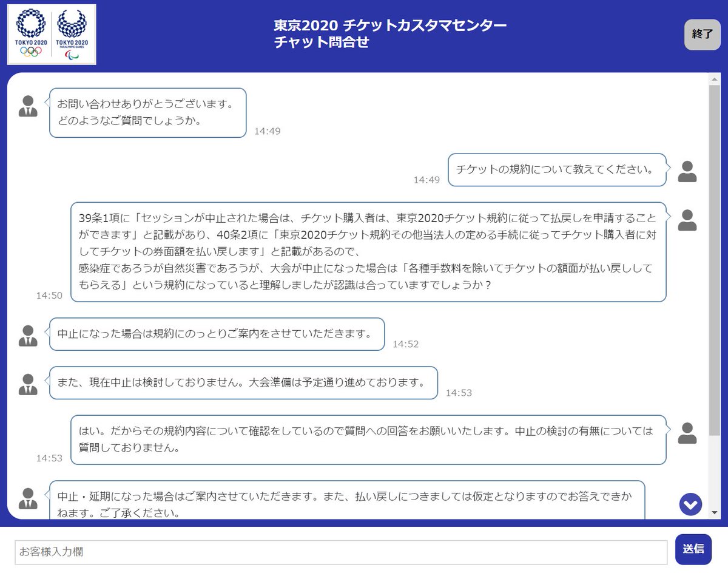Image resolution: width=728 pixels, height=573 pixels.
Task: Click the 終了 button to end chat
Action: coord(702,35)
